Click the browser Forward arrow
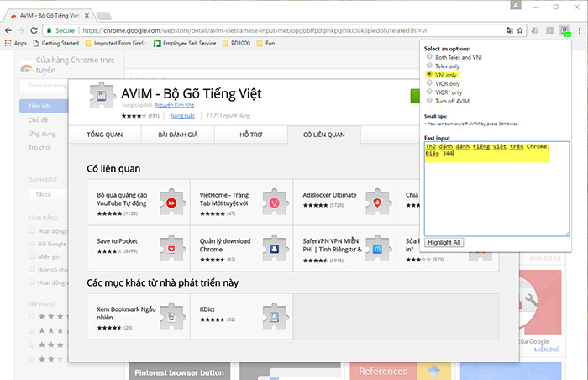Screen dimensions: 588x380 (x=21, y=30)
